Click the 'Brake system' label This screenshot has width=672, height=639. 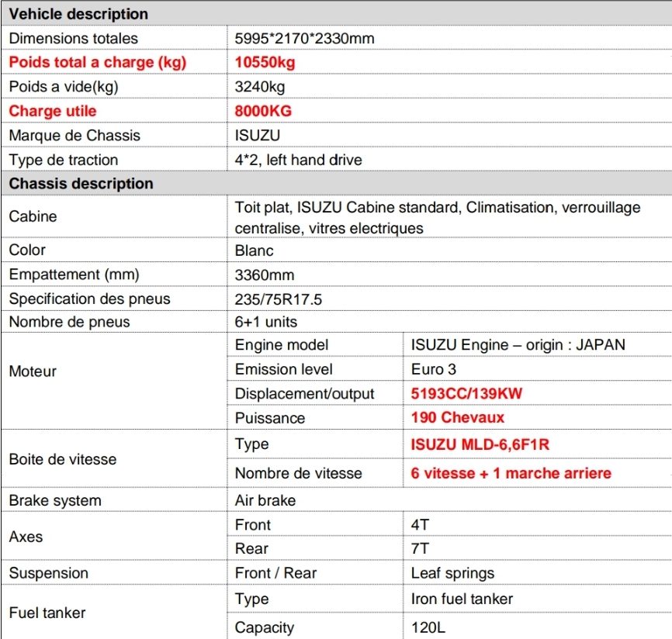click(x=55, y=501)
